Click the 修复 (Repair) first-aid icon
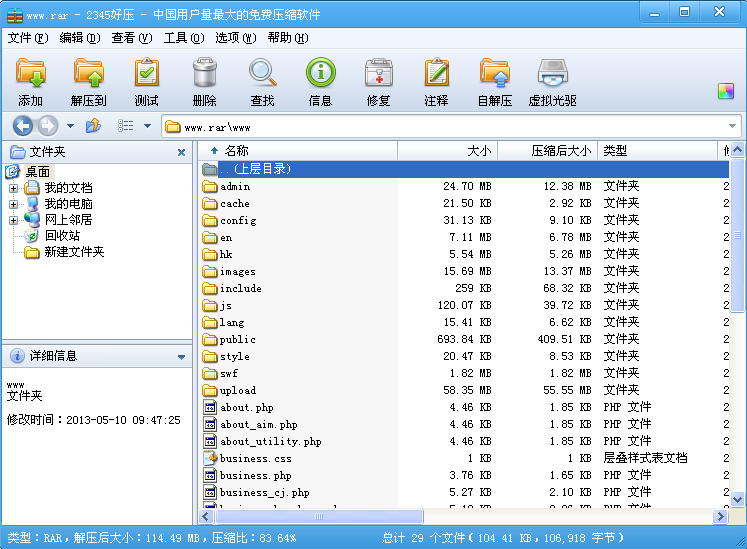Image resolution: width=747 pixels, height=549 pixels. pos(379,73)
